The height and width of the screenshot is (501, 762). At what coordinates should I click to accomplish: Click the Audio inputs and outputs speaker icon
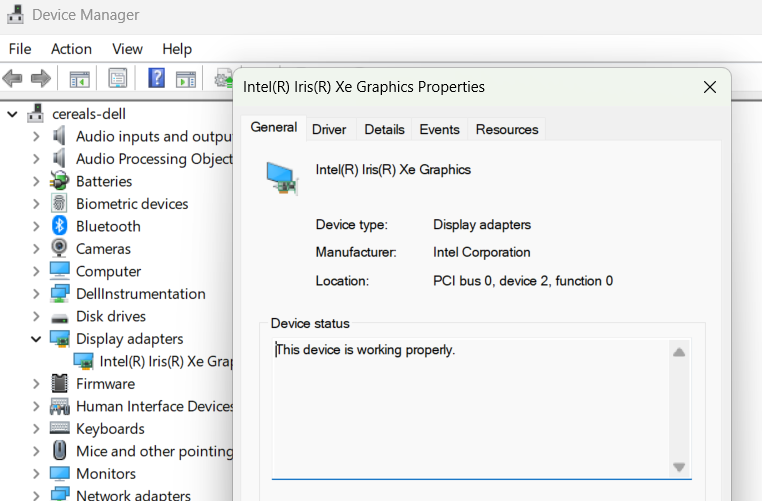pos(59,136)
